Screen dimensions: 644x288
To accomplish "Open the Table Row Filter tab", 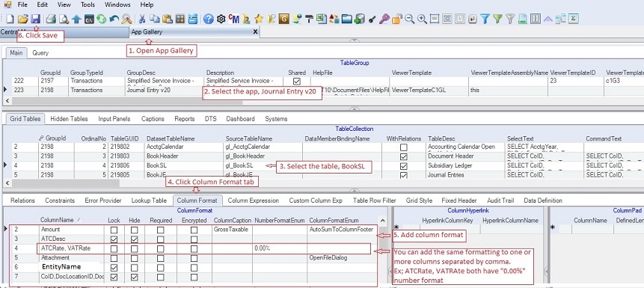I will pyautogui.click(x=374, y=200).
